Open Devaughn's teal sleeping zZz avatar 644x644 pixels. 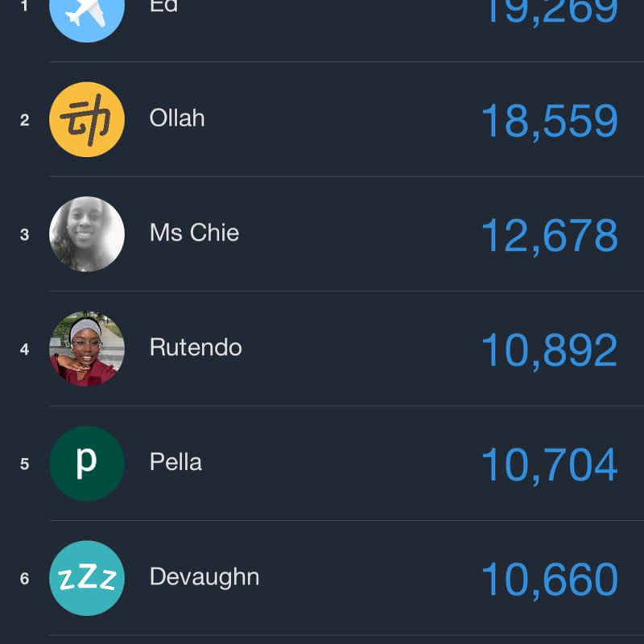click(87, 578)
